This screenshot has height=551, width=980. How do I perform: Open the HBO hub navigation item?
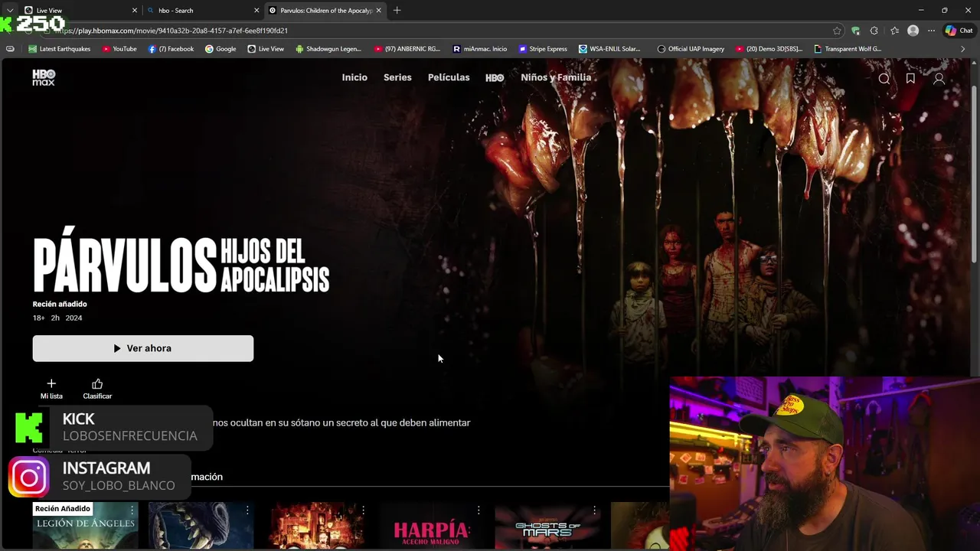click(x=495, y=78)
